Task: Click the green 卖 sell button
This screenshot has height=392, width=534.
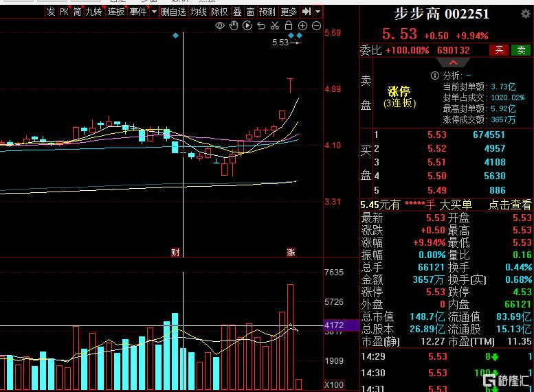Action: click(521, 50)
